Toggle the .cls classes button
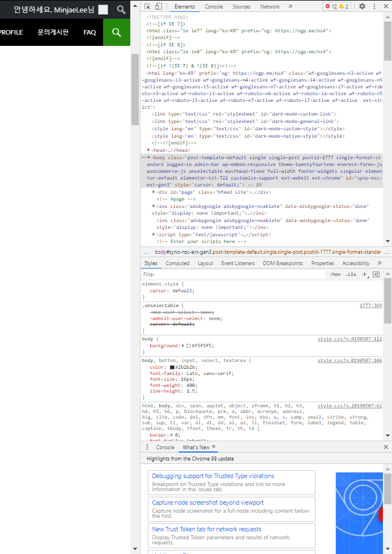392x554 pixels. [x=351, y=275]
